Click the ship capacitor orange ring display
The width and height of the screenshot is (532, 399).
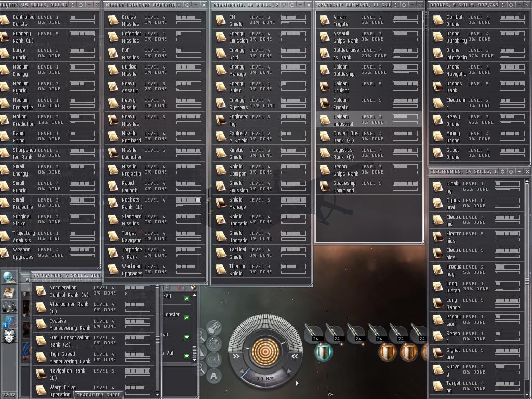pos(265,352)
